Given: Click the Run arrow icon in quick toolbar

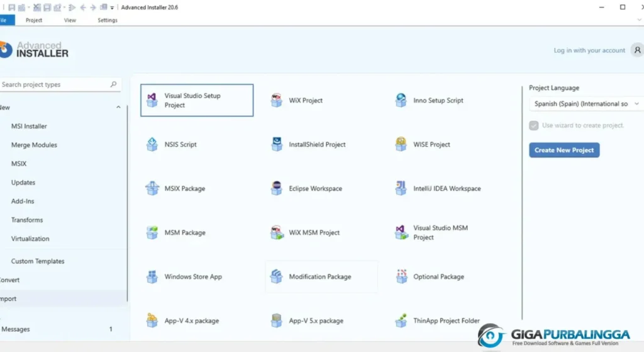Looking at the screenshot, I should pyautogui.click(x=72, y=8).
